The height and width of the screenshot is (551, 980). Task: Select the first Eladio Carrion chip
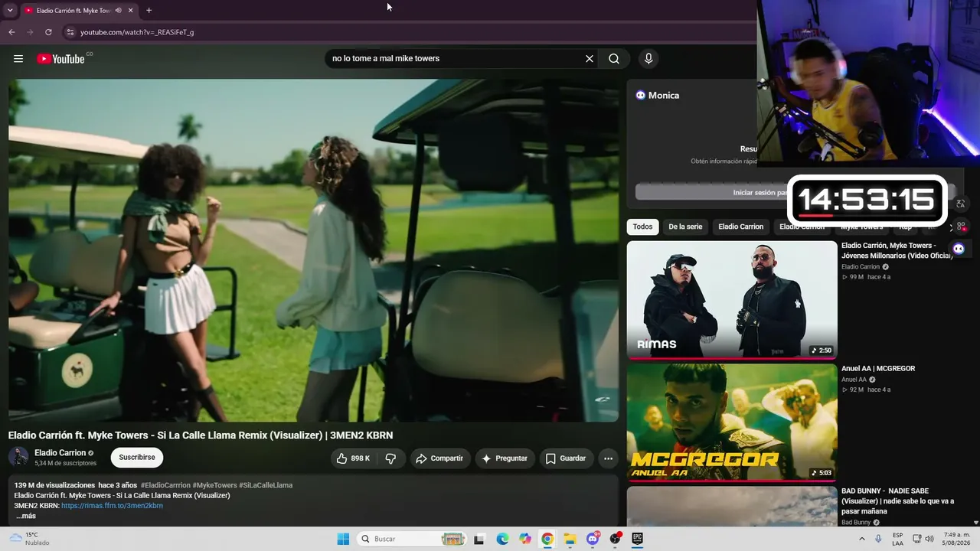pos(740,227)
